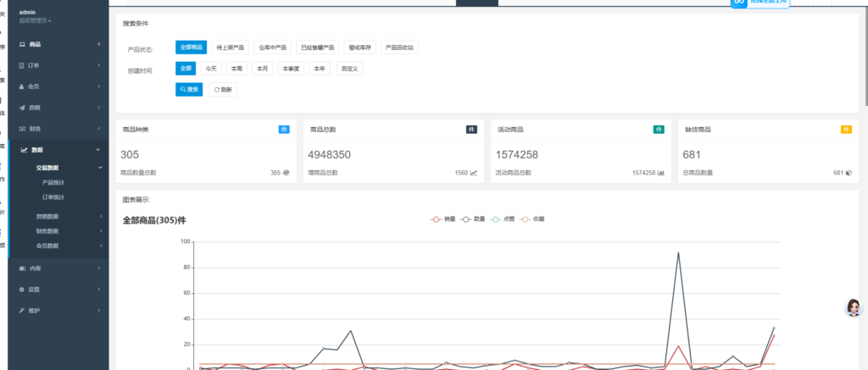Select 自定义 creation time filter

coord(350,69)
